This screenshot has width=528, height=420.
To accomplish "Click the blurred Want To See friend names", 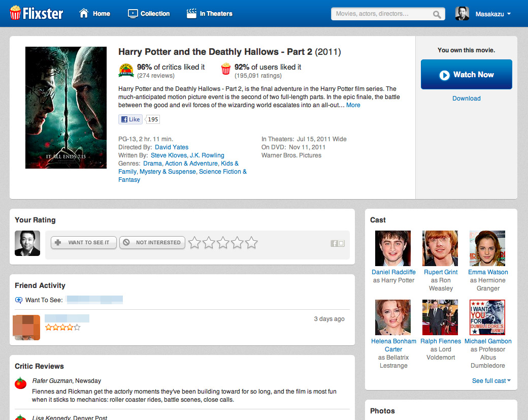I will pos(95,300).
